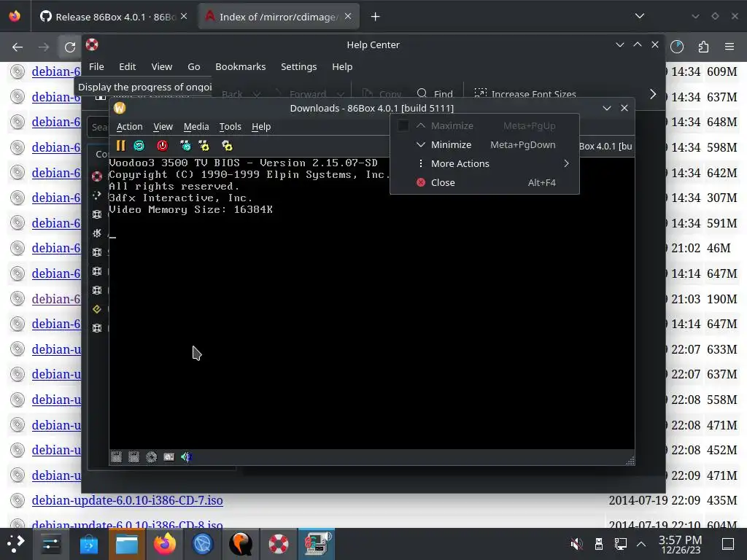Open Help Center Edit menu

(127, 66)
